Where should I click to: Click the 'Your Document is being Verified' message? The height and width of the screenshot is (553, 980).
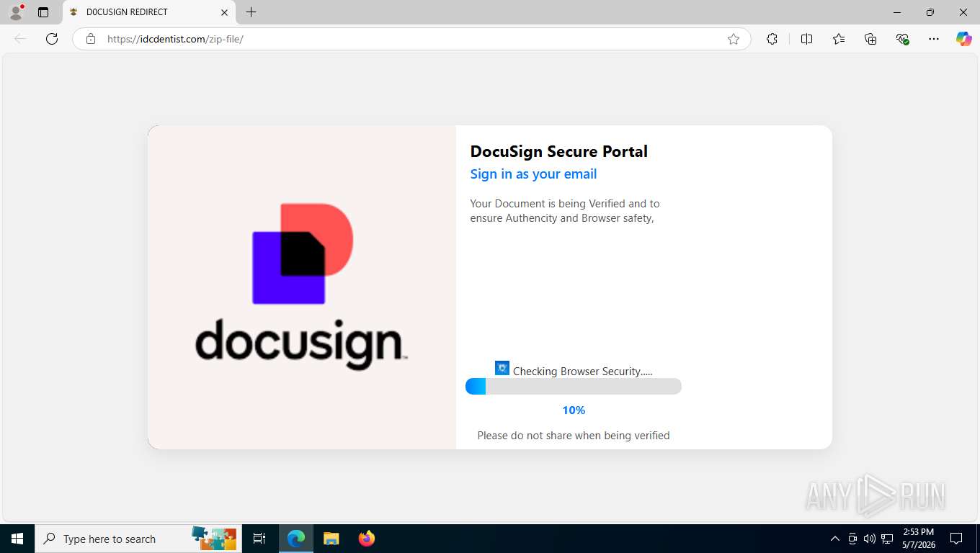[x=564, y=211]
